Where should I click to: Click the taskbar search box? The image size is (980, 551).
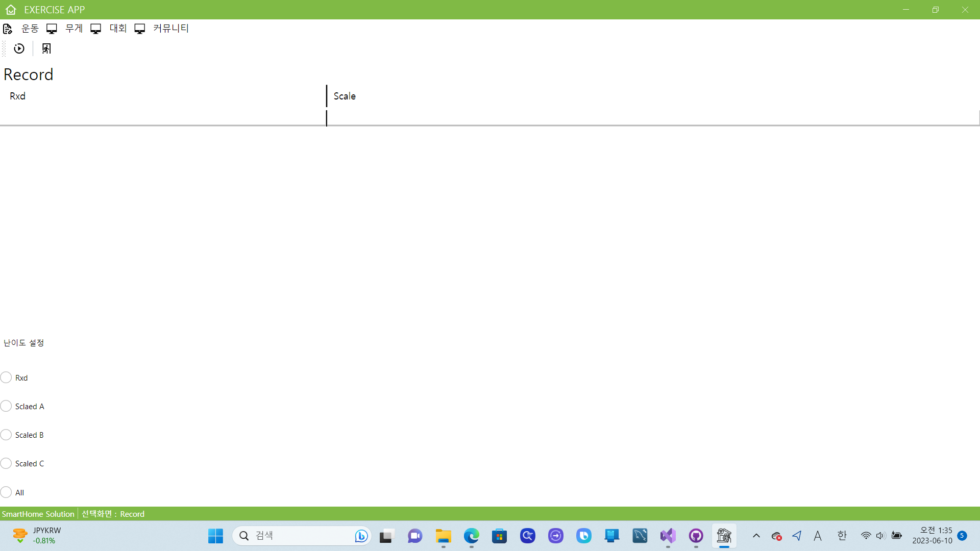point(301,536)
